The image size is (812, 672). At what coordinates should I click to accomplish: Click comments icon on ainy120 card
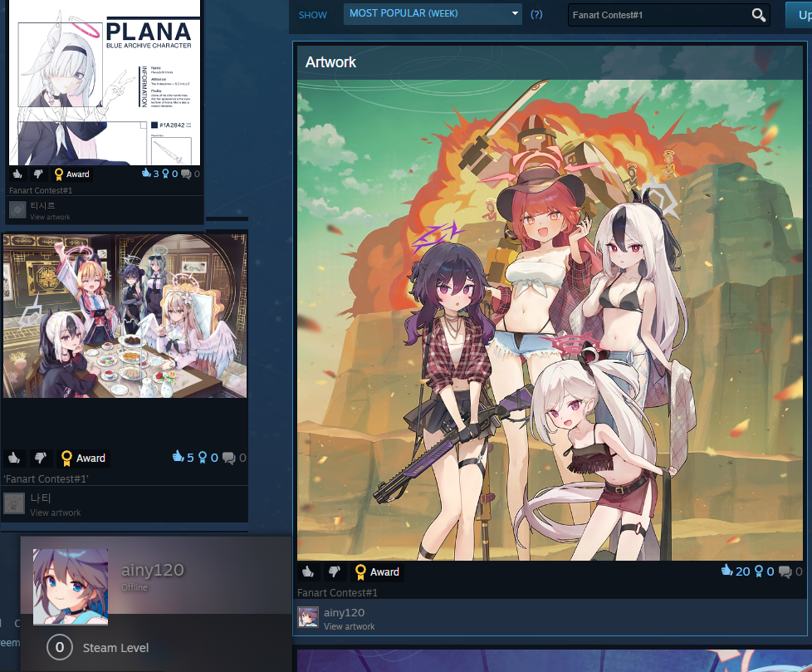point(785,571)
